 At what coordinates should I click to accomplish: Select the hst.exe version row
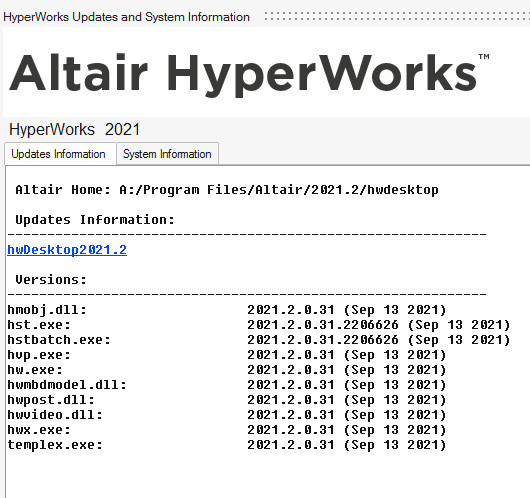(x=259, y=325)
